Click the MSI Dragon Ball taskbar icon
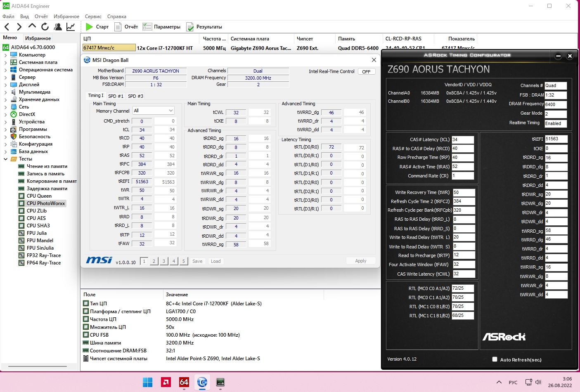580x392 pixels. tap(202, 383)
